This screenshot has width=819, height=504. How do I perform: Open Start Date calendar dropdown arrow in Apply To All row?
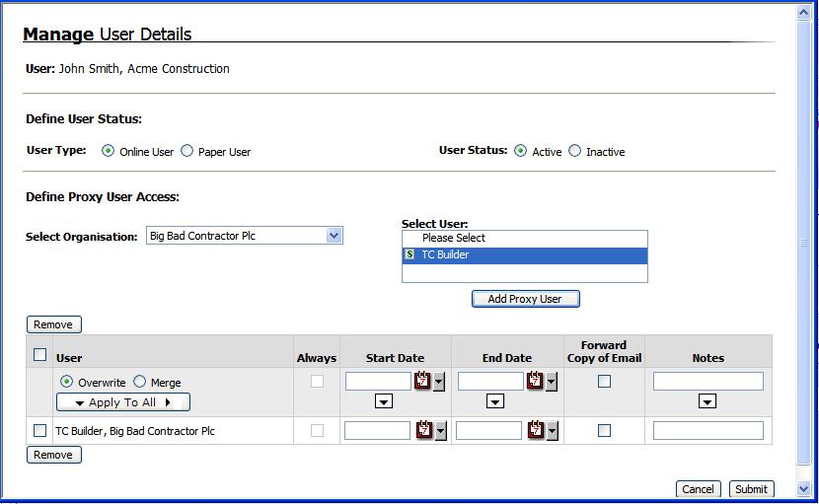(439, 382)
